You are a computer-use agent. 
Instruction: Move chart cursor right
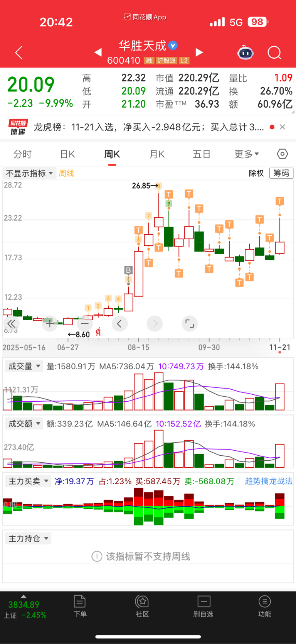(x=155, y=323)
